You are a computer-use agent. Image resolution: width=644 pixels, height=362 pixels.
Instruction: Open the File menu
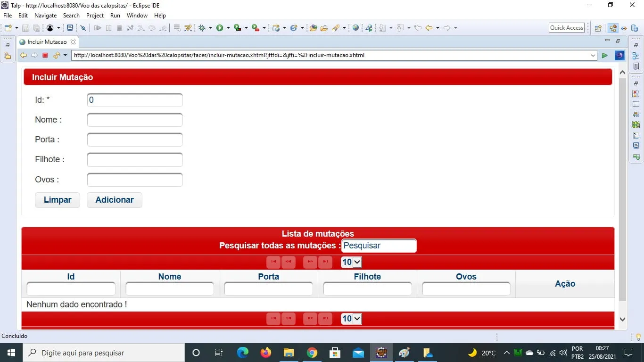click(x=8, y=16)
